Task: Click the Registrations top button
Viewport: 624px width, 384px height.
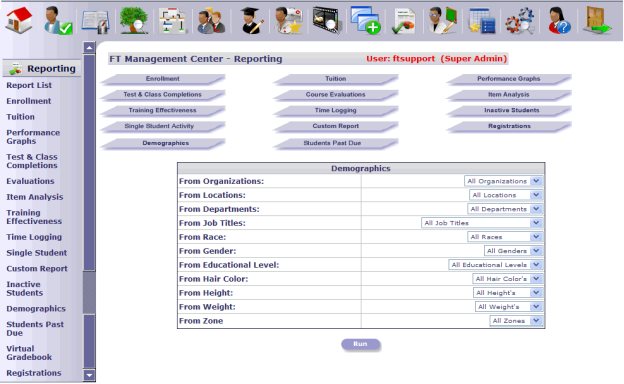Action: 509,127
